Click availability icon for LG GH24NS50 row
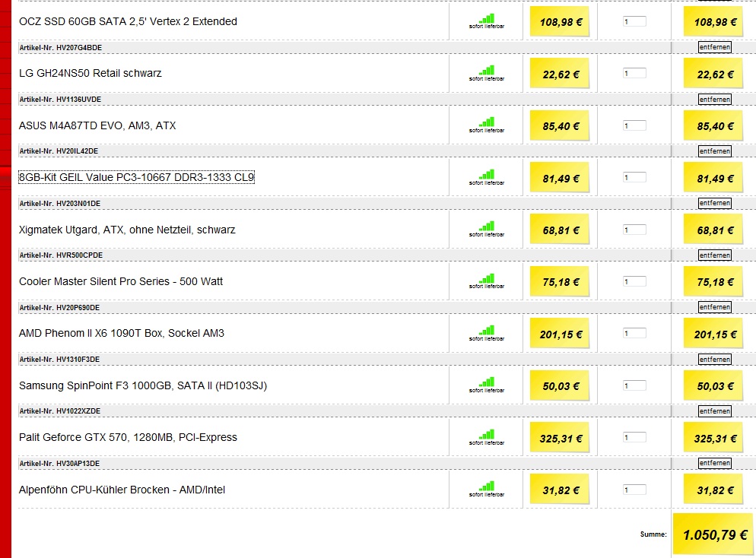Image resolution: width=756 pixels, height=558 pixels. (x=487, y=74)
